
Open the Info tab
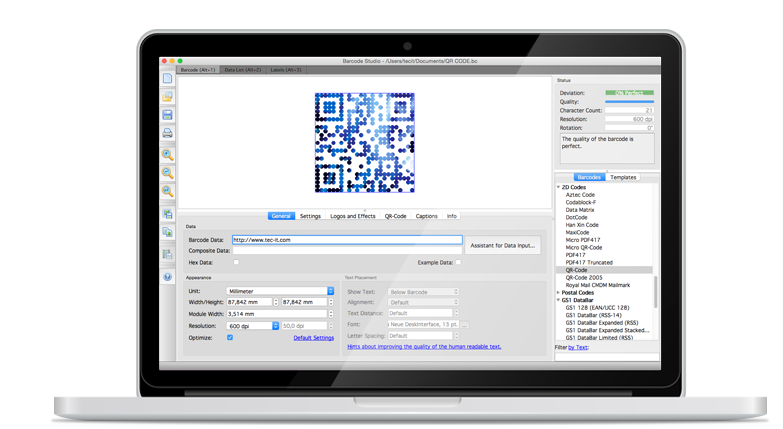pos(452,216)
